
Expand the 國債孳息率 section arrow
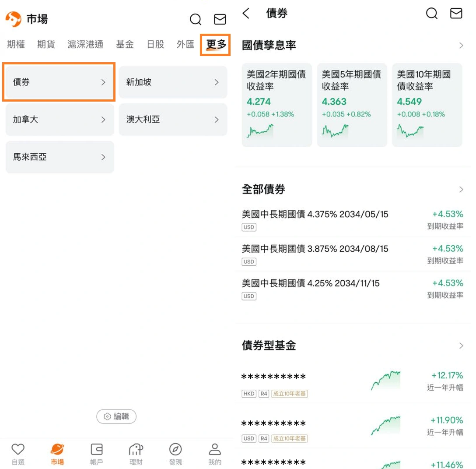[x=461, y=46]
